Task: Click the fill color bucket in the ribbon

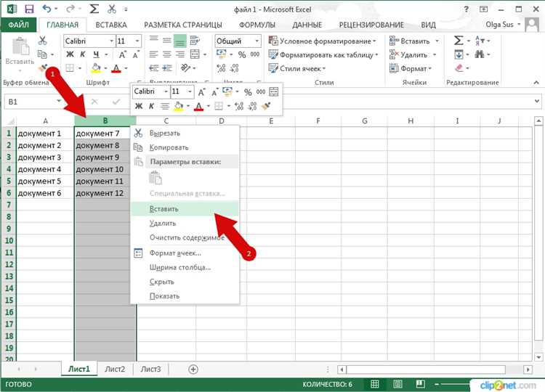Action: (96, 68)
